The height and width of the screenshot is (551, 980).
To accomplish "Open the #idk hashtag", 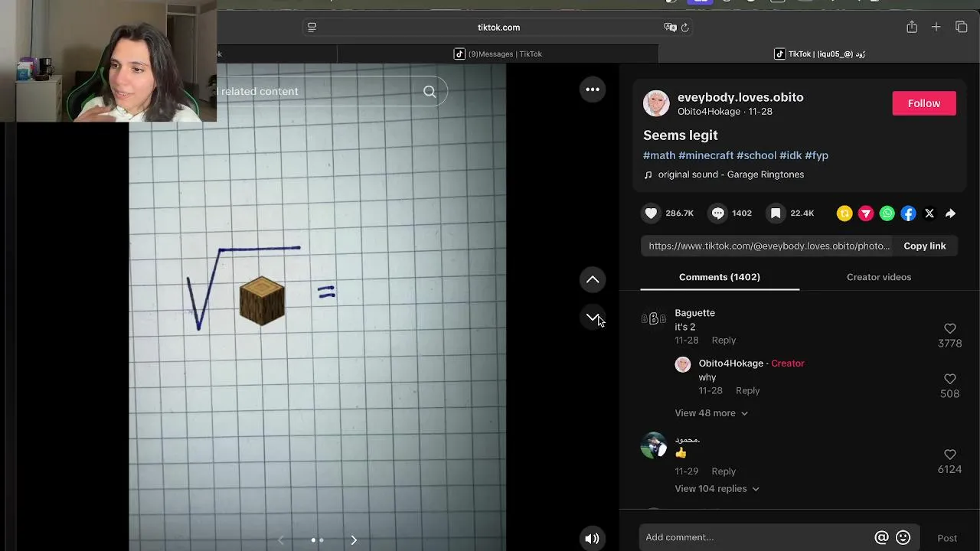I will point(791,155).
